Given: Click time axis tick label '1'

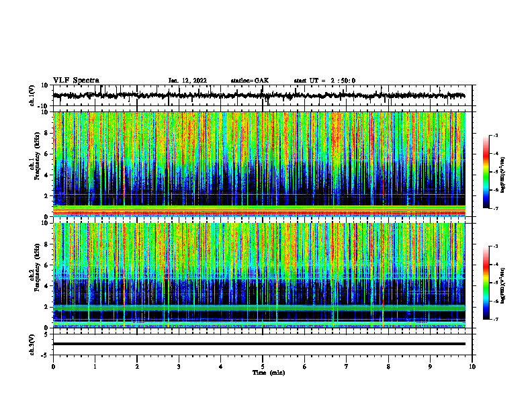Looking at the screenshot, I should click(95, 367).
